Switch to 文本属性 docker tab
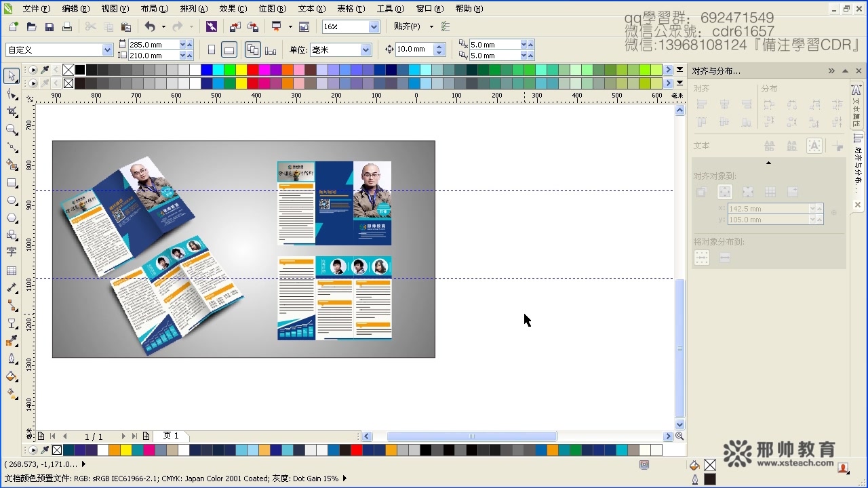 click(x=856, y=106)
